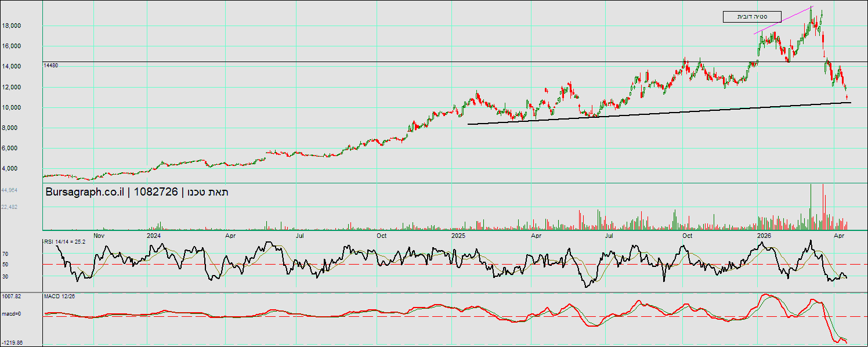The height and width of the screenshot is (347, 868).
Task: Click the black rising support trendline
Action: pyautogui.click(x=659, y=113)
